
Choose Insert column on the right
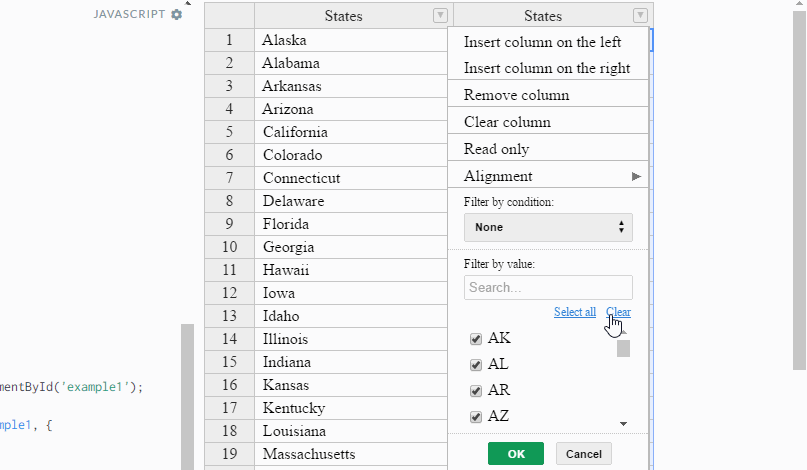point(548,68)
